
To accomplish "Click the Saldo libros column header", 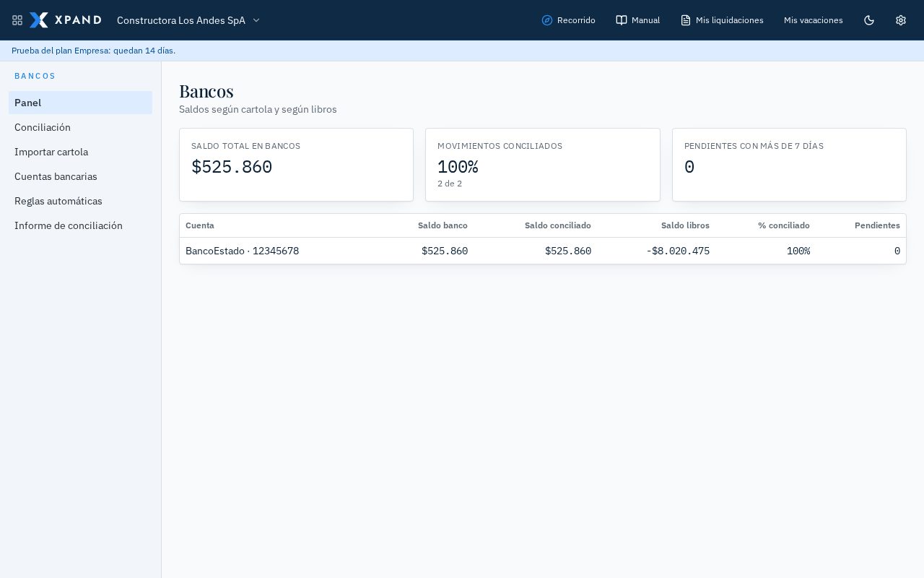I will (x=685, y=225).
